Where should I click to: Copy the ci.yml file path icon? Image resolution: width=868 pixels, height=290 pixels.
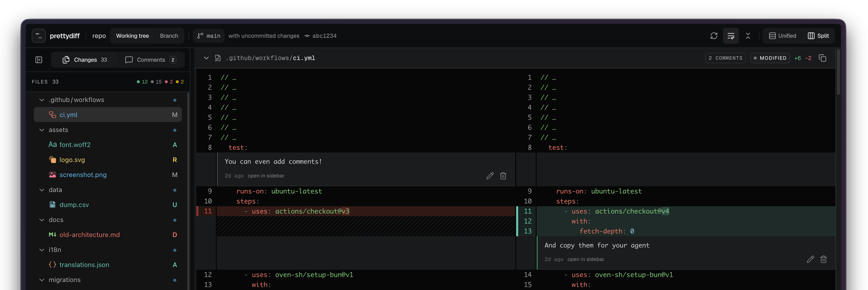[822, 58]
